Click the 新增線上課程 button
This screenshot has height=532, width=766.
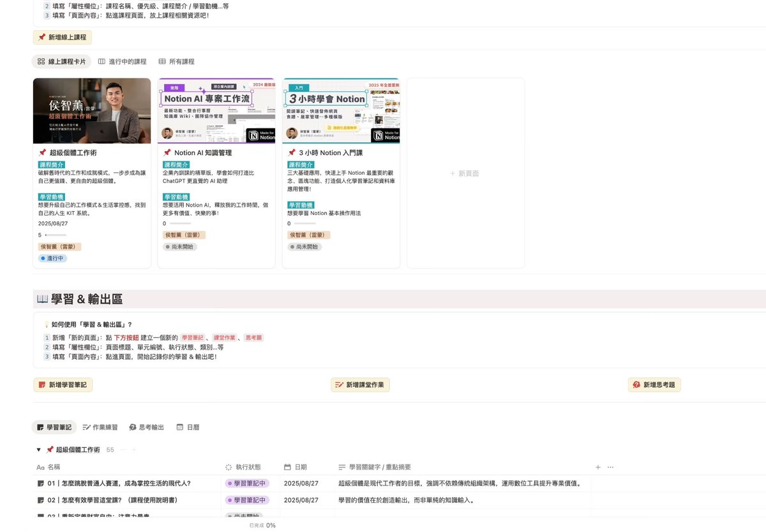(x=62, y=38)
